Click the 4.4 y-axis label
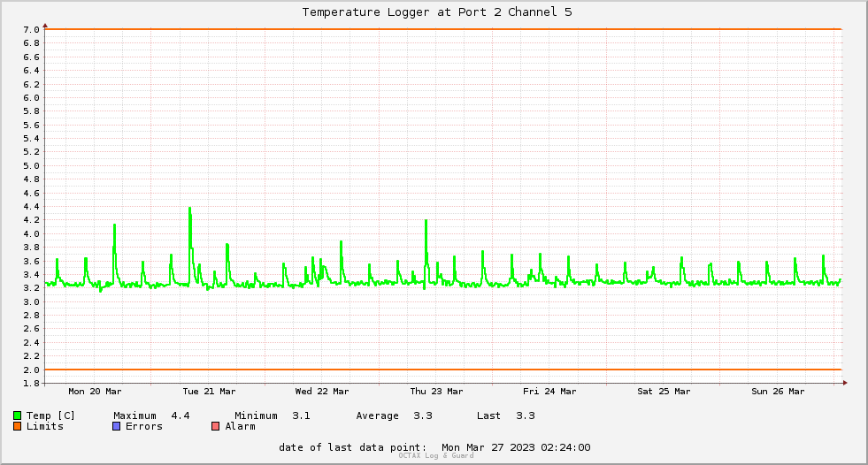868x465 pixels. [32, 207]
